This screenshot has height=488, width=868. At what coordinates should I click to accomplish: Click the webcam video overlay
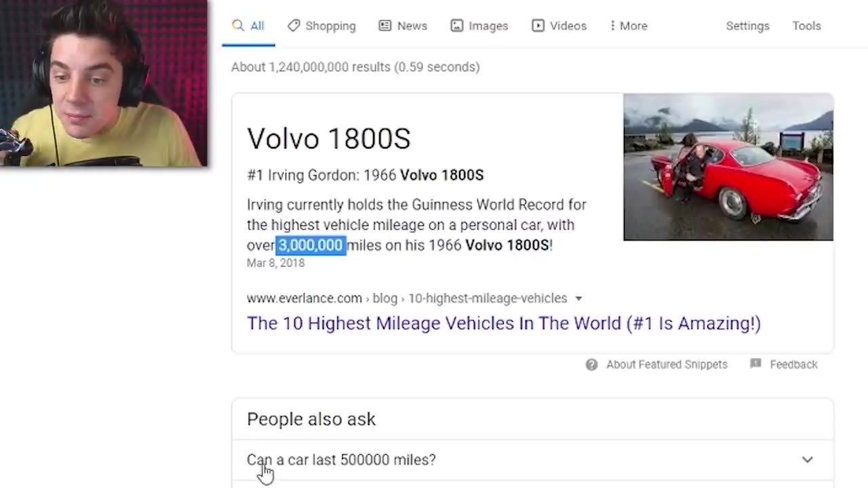coord(104,83)
